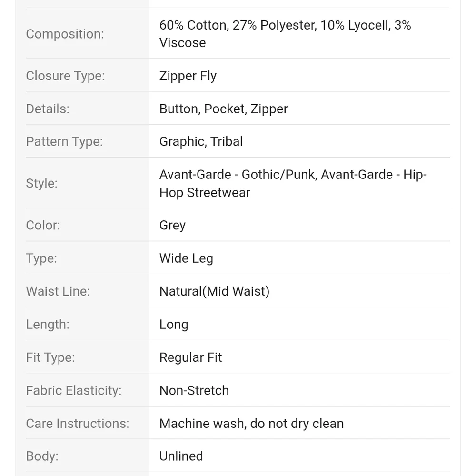Click the Style label
Image resolution: width=476 pixels, height=476 pixels.
pos(41,183)
